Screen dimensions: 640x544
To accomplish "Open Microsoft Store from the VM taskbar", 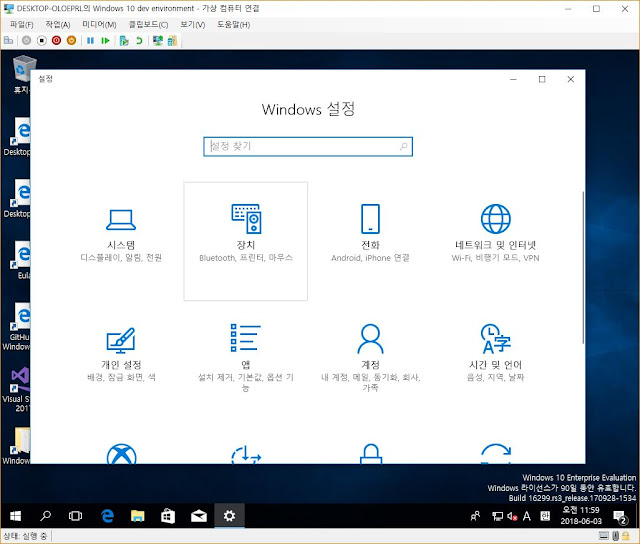I will pos(168,516).
